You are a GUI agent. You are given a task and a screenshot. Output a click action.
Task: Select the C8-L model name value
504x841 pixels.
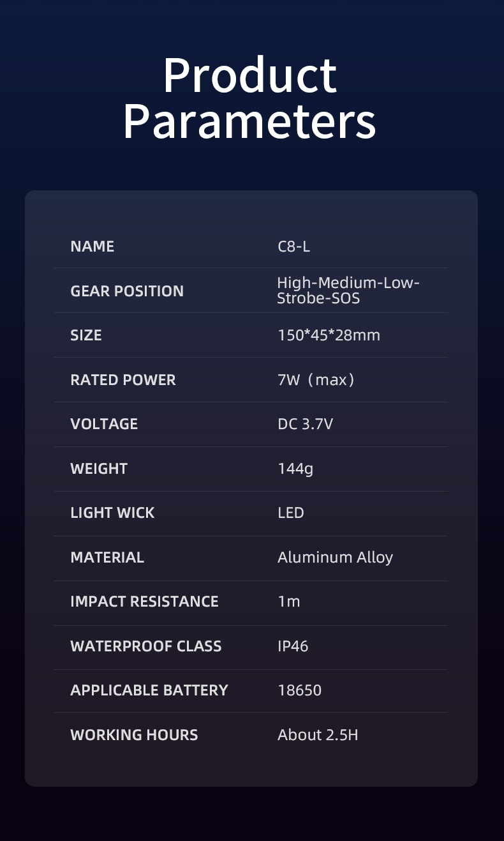point(294,246)
